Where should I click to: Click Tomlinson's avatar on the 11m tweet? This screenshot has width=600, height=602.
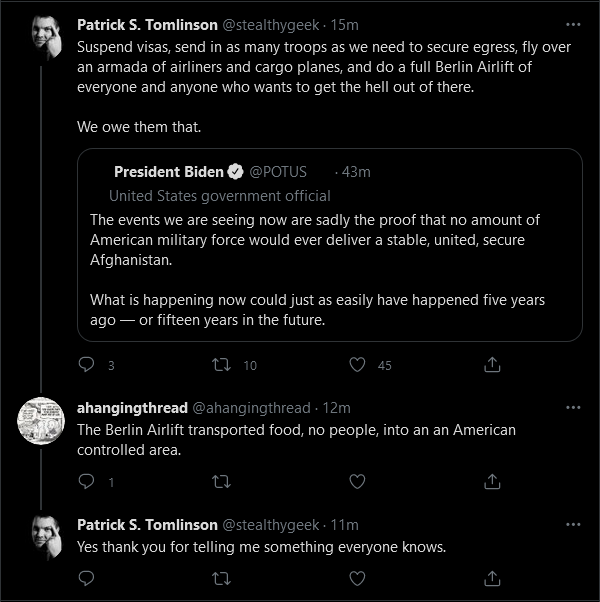click(47, 538)
